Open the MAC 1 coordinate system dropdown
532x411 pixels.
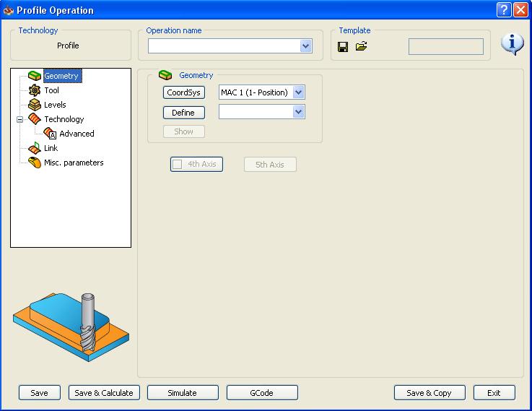coord(298,92)
